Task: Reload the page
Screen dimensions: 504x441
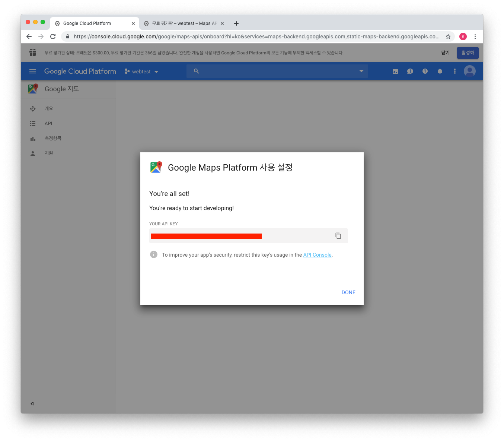Action: click(53, 37)
